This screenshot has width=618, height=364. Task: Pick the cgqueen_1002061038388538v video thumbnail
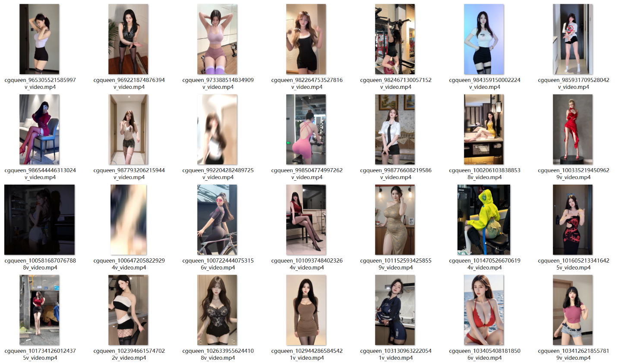tap(484, 129)
